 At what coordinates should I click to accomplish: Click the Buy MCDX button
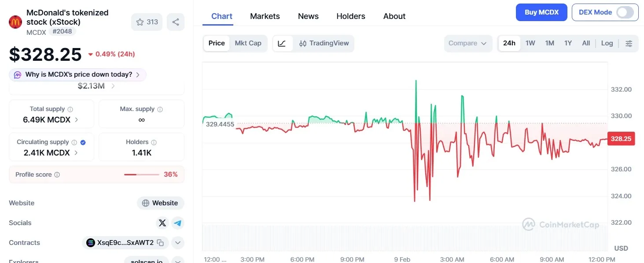click(541, 12)
